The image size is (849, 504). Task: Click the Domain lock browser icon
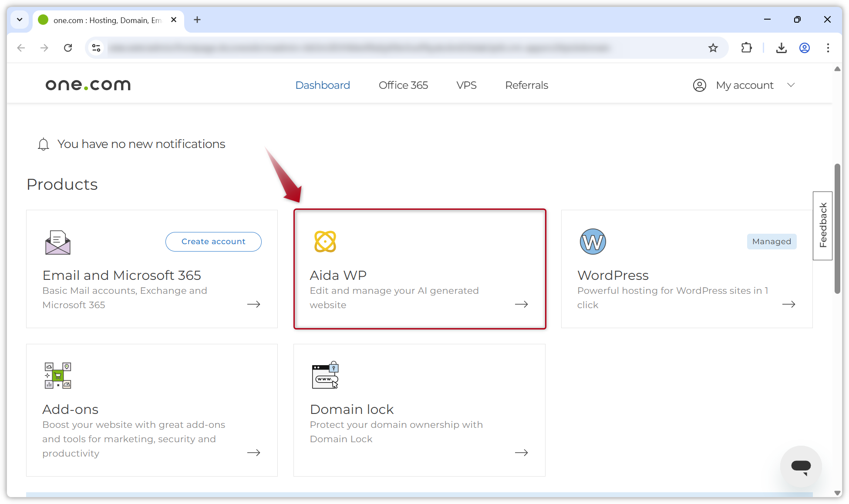[x=325, y=375]
